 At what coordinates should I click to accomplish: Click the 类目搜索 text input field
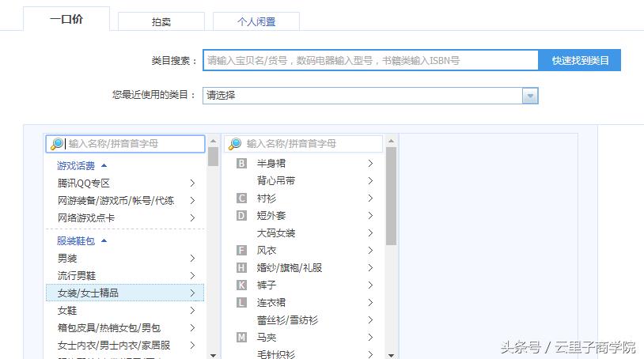pos(370,61)
